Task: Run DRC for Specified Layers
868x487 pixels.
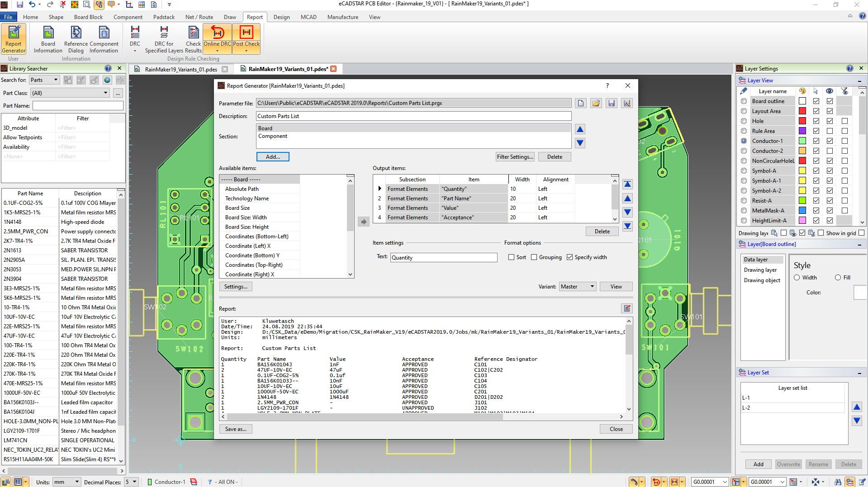Action: coord(164,39)
